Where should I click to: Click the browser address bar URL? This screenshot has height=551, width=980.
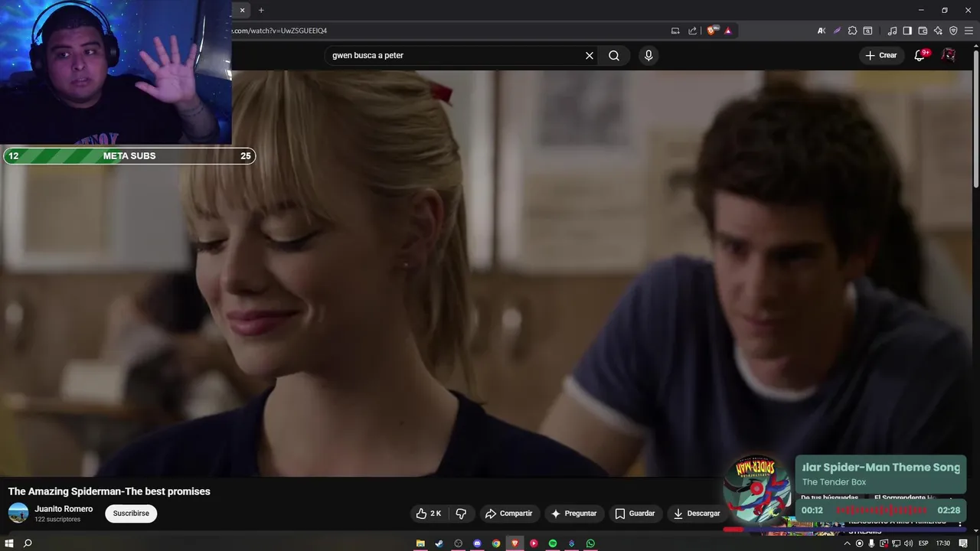(279, 31)
